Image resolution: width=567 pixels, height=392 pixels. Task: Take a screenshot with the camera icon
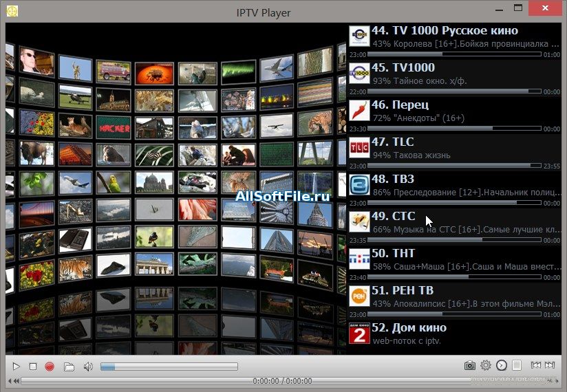pos(470,365)
